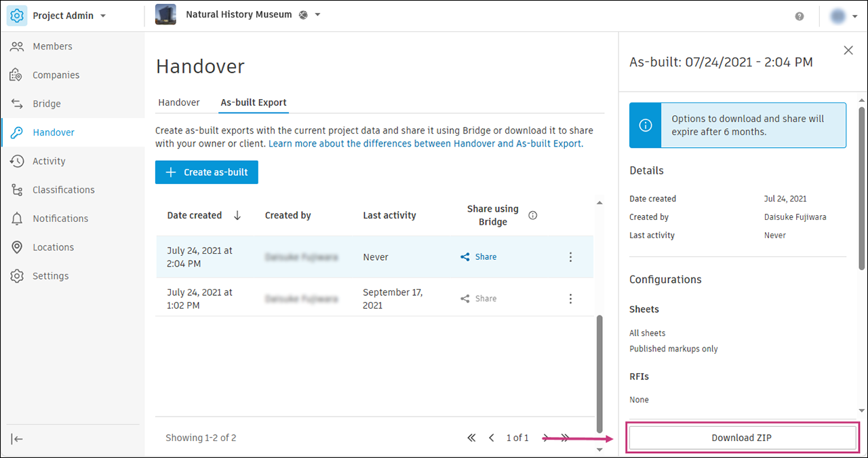Click Share for the 1:02 PM export
This screenshot has width=868, height=458.
tap(479, 299)
